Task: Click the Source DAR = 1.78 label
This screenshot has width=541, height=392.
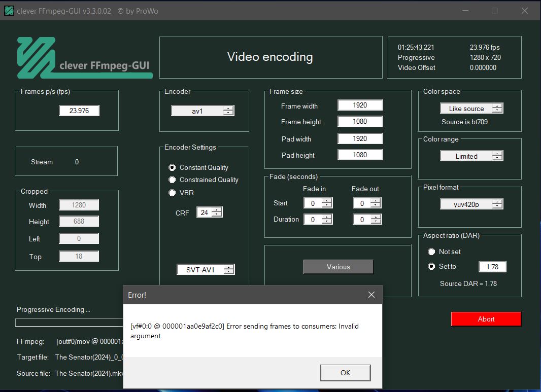Action: [x=468, y=283]
